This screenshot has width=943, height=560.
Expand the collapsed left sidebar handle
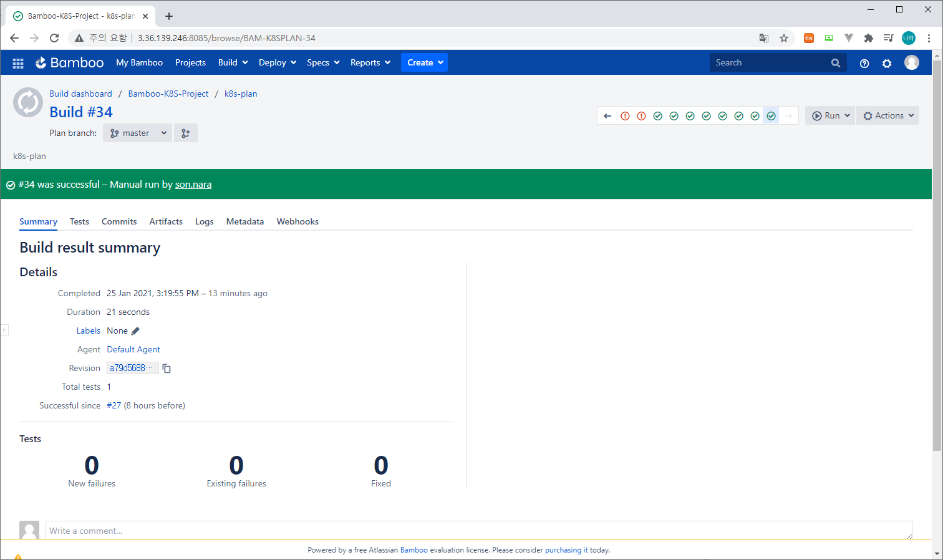point(4,330)
